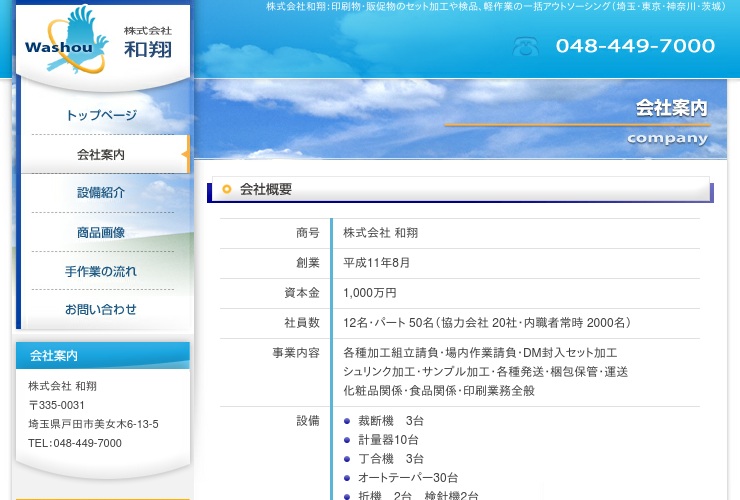Screen dimensions: 740x500
Task: Click the 会社案内 company banner title
Action: [x=670, y=109]
